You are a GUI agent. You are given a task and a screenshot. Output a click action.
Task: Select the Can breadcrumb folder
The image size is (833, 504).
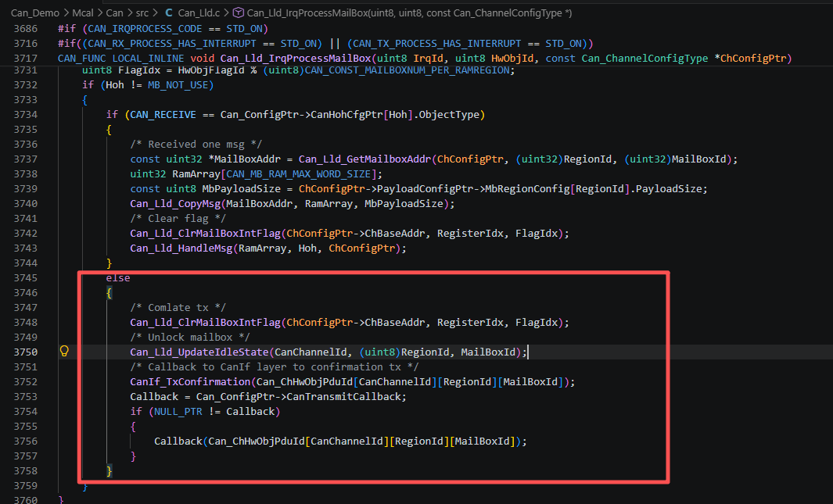click(114, 13)
